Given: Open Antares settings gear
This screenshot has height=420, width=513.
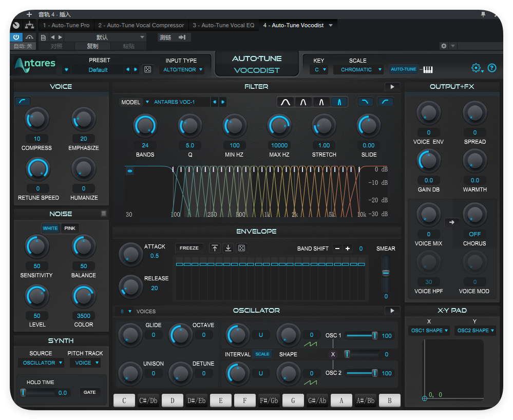Looking at the screenshot, I should [x=476, y=68].
